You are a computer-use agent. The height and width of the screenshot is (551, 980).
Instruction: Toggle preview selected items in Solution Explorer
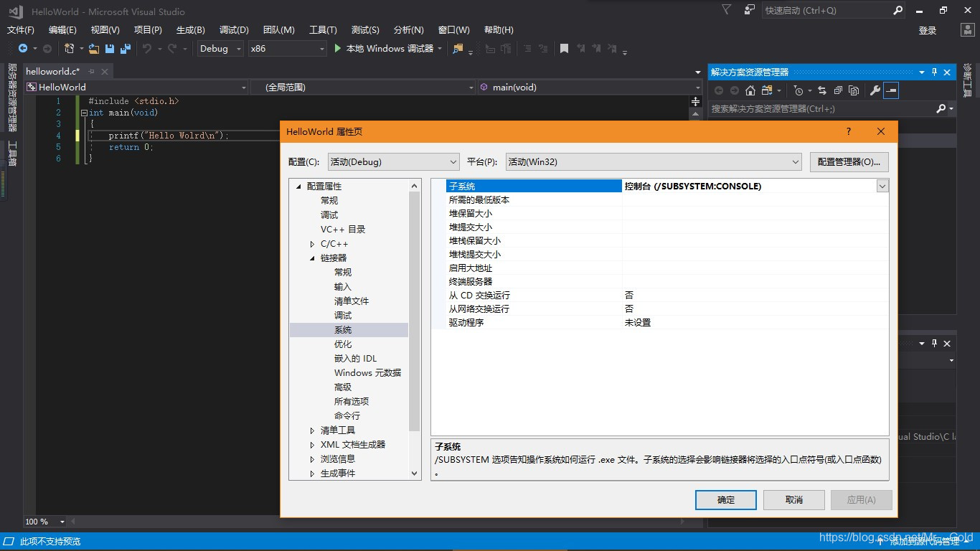pos(891,90)
